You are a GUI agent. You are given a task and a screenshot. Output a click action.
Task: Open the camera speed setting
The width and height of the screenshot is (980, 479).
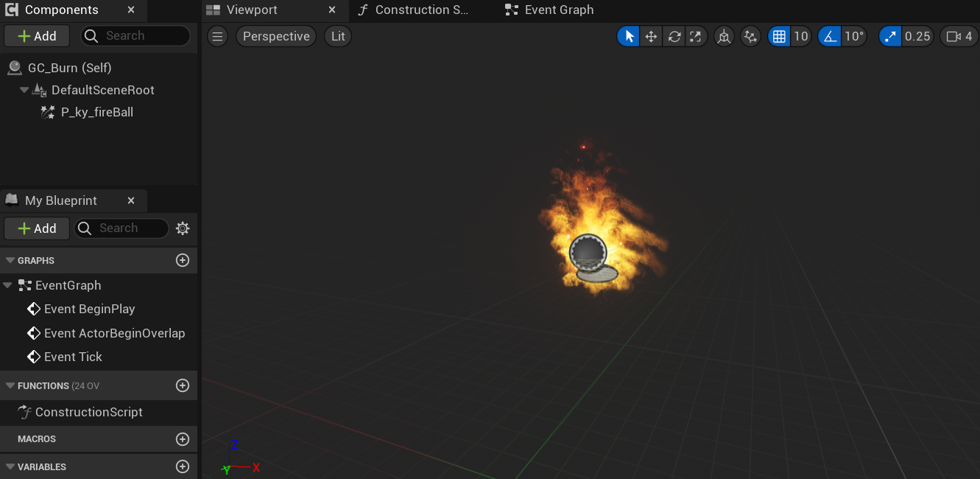[959, 36]
